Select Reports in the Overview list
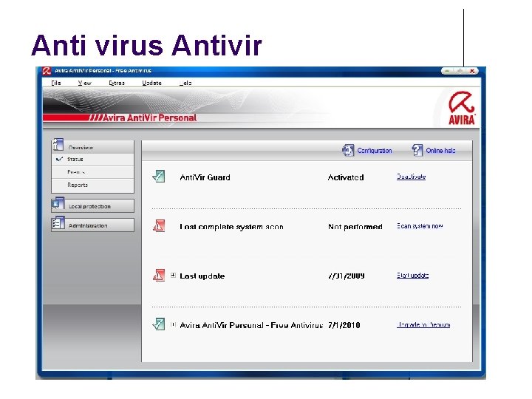 (x=78, y=185)
